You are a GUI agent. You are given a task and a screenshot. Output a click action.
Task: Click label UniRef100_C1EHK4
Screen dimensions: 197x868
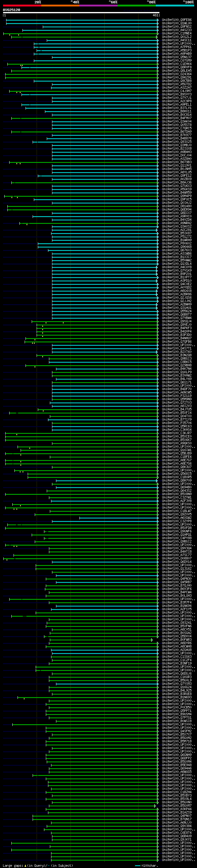177,64
